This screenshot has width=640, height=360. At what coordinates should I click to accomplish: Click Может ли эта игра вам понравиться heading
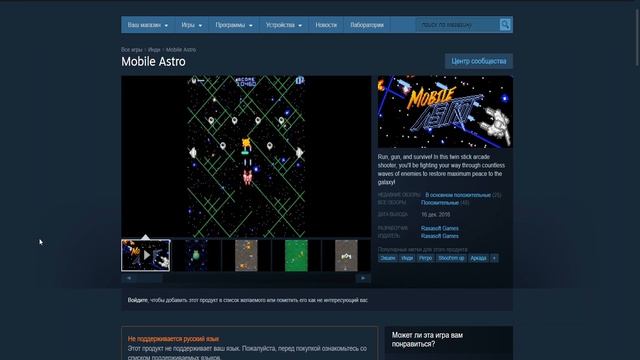(427, 340)
